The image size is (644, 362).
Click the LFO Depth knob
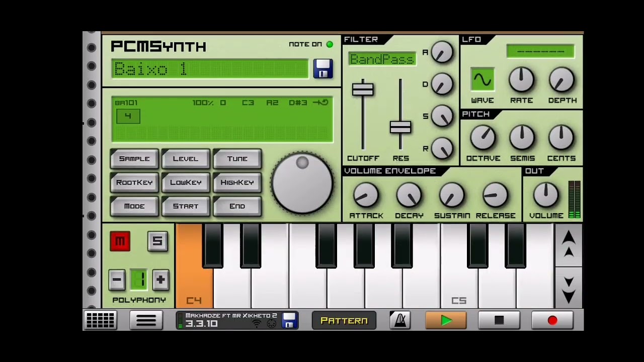point(562,79)
